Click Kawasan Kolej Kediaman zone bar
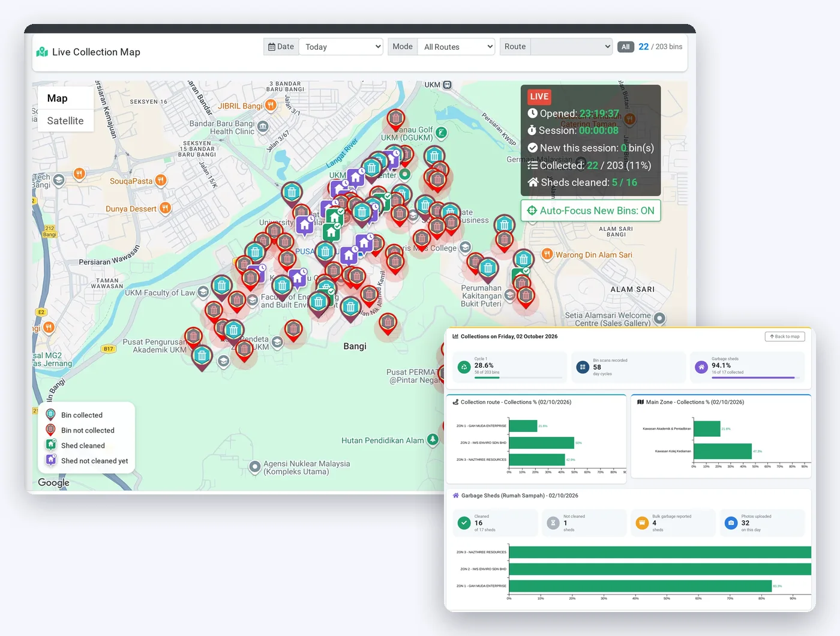Screen dimensions: 840x636 [722, 451]
